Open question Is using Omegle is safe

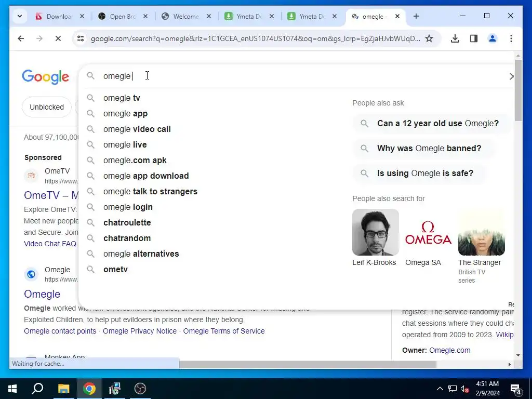tap(419, 174)
